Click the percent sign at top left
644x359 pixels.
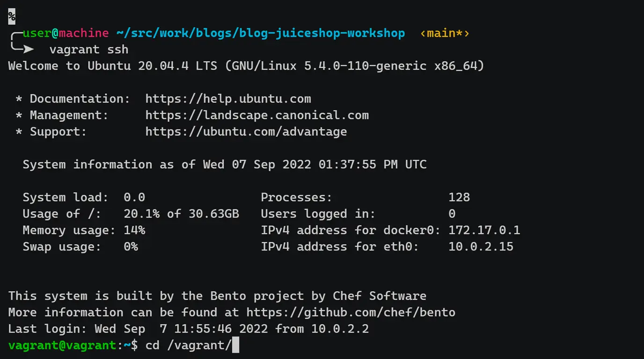[x=12, y=17]
